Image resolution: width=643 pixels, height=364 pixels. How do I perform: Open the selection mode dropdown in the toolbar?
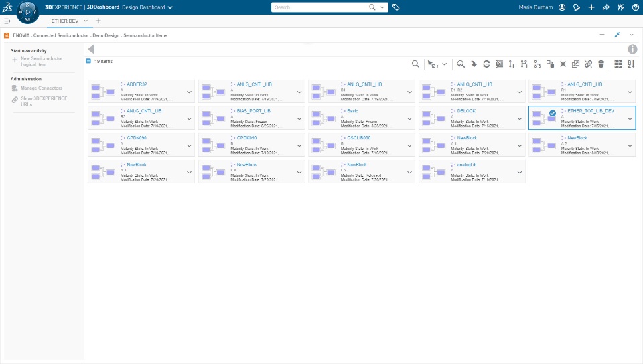click(x=445, y=64)
